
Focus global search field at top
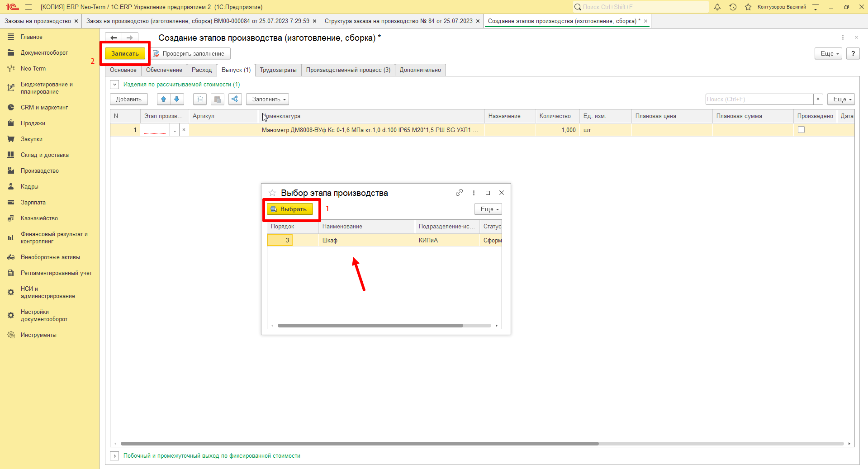(x=641, y=7)
